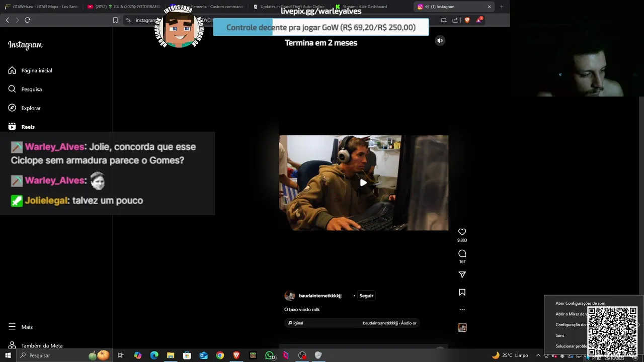
Task: Click the audio thumbnail beside the reel
Action: tap(462, 327)
